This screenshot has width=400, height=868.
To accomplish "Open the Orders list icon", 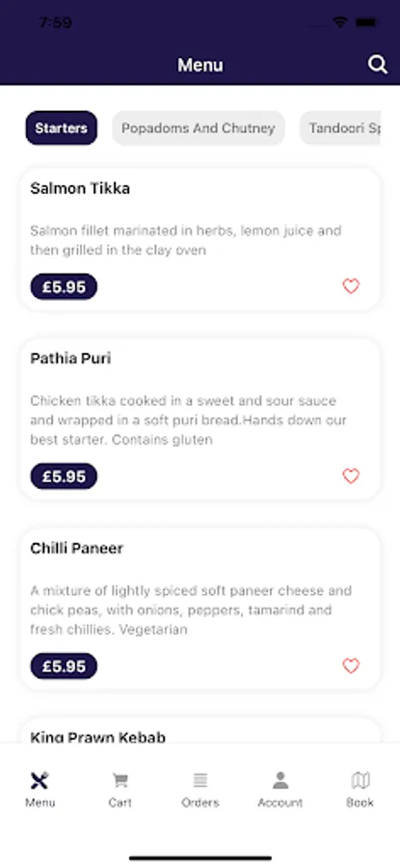I will pyautogui.click(x=200, y=780).
